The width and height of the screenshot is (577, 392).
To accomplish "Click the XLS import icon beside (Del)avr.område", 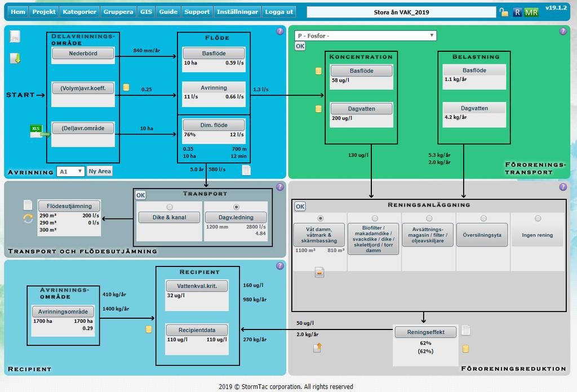I will pyautogui.click(x=39, y=131).
